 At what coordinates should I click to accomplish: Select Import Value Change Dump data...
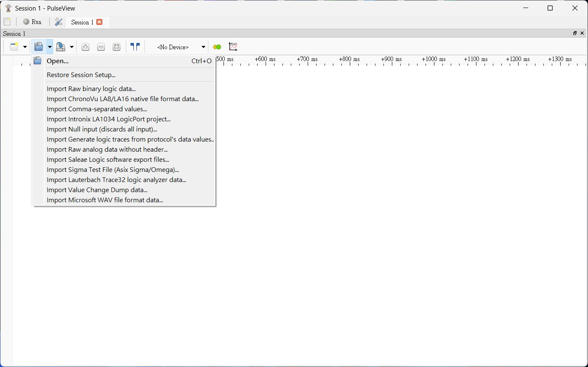tap(124, 190)
